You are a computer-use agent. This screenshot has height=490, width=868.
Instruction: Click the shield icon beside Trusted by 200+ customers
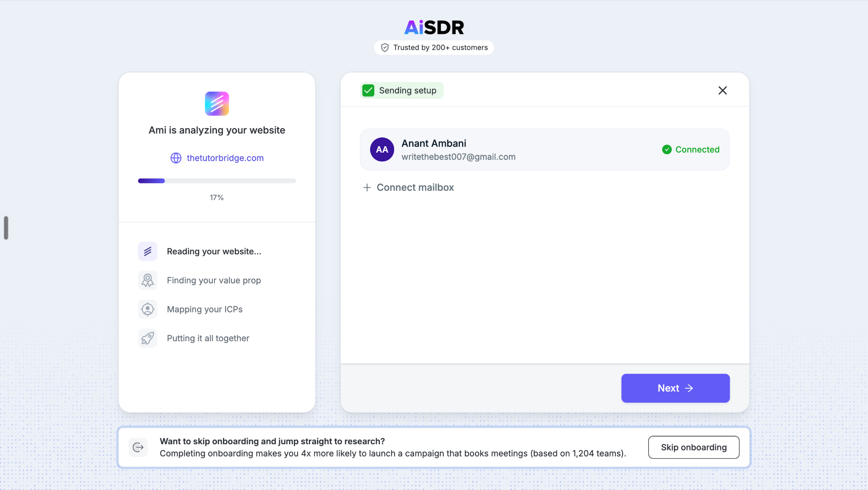(385, 47)
